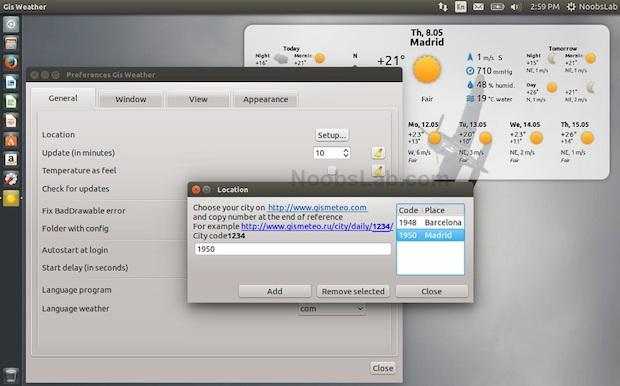Increase update minutes with the up arrow
Screen dimensions: 620x386
pos(346,150)
